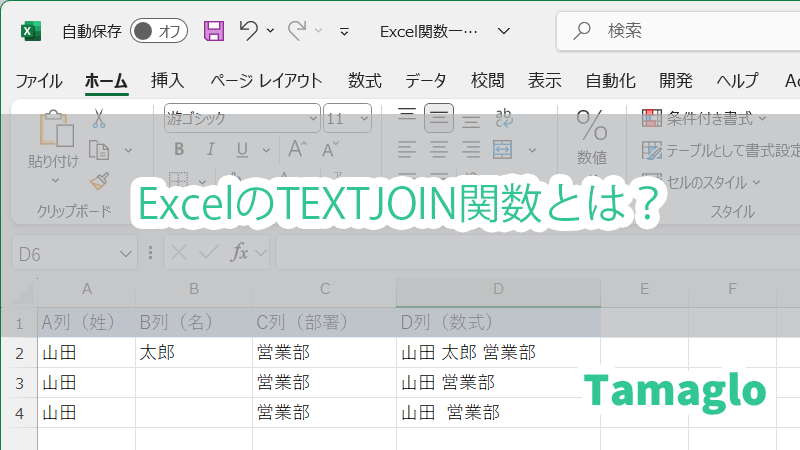Toggle the AutoSave switch
This screenshot has height=450, width=800.
click(159, 31)
